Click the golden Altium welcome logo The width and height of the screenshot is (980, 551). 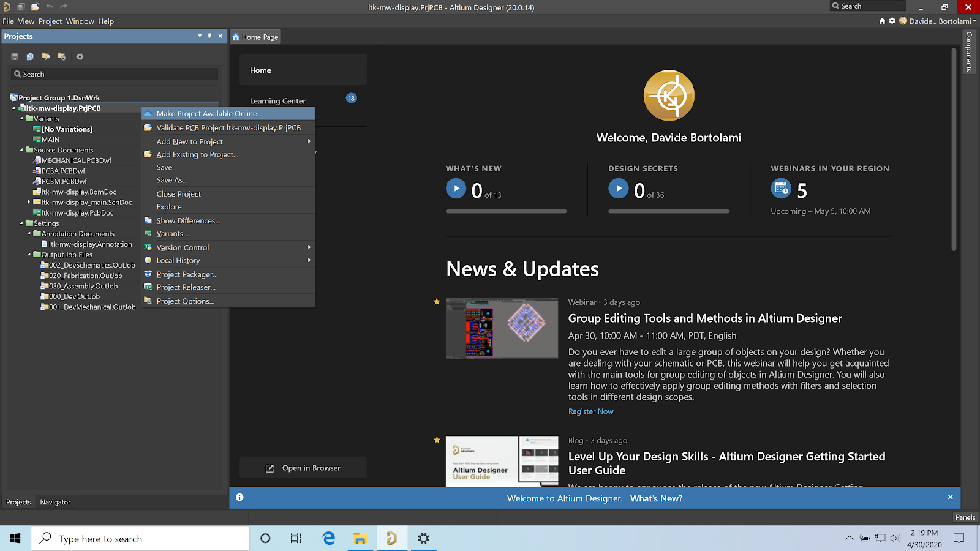(669, 96)
